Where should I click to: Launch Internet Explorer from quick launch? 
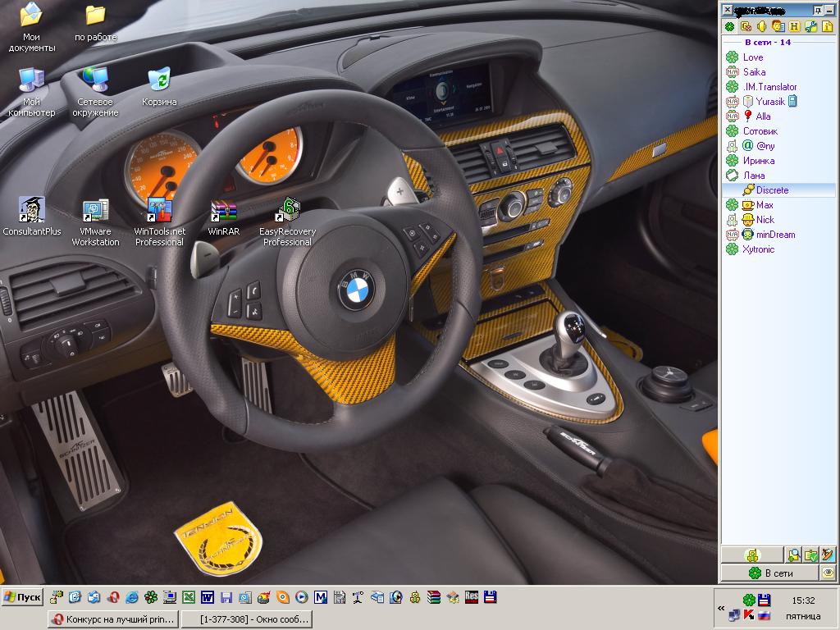(x=132, y=597)
